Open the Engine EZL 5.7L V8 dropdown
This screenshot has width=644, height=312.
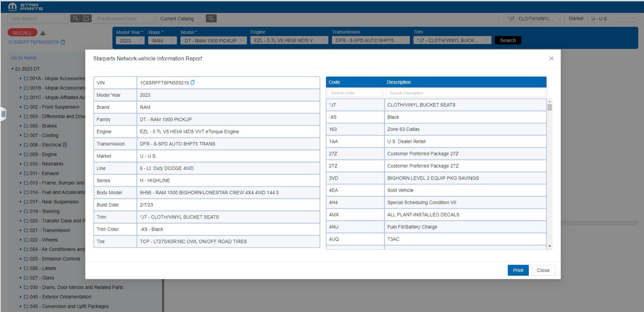(x=289, y=40)
